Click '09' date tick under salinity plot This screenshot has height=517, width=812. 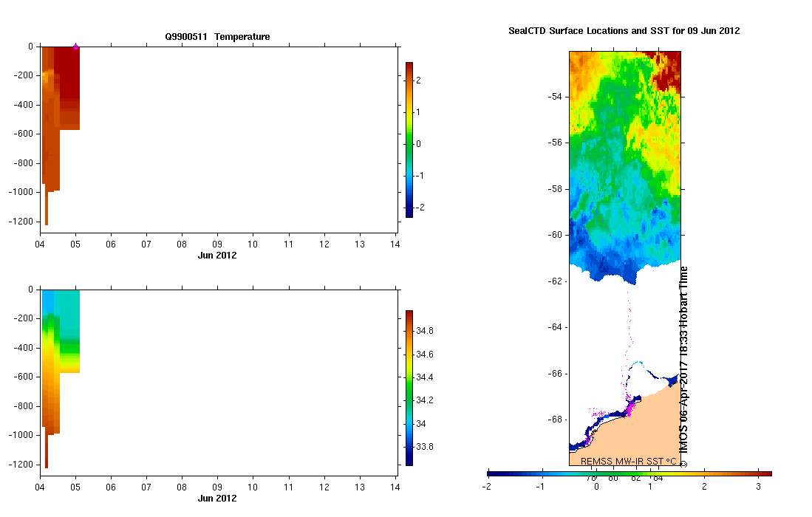(217, 487)
